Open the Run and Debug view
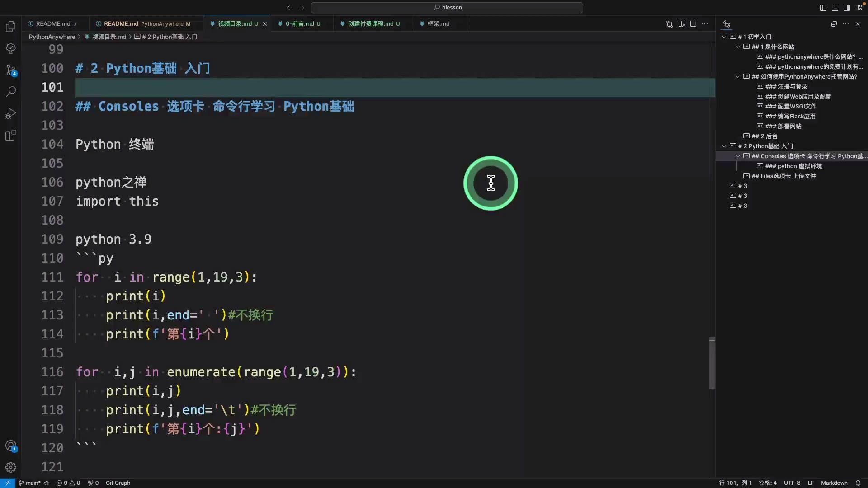868x488 pixels. click(10, 113)
